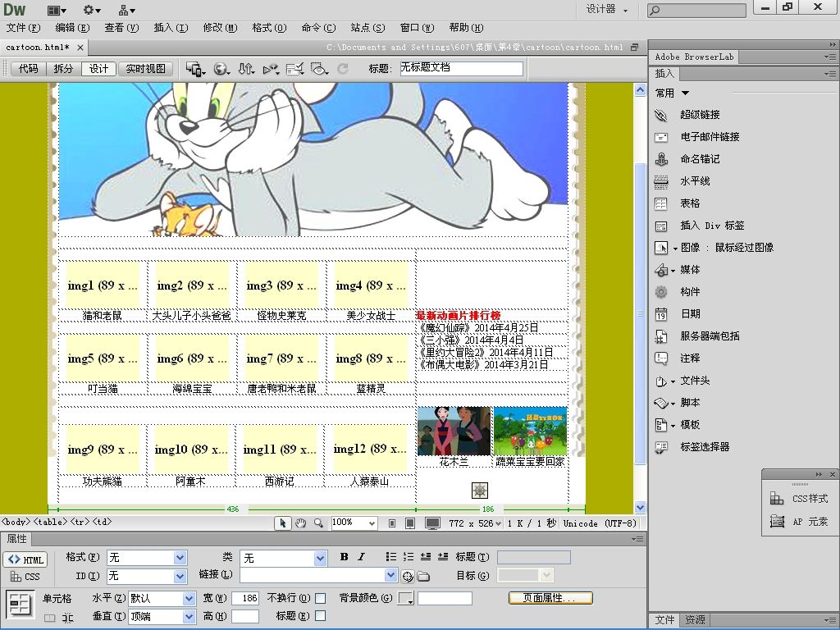Open the CSS Styles (CSS样式) panel

798,499
